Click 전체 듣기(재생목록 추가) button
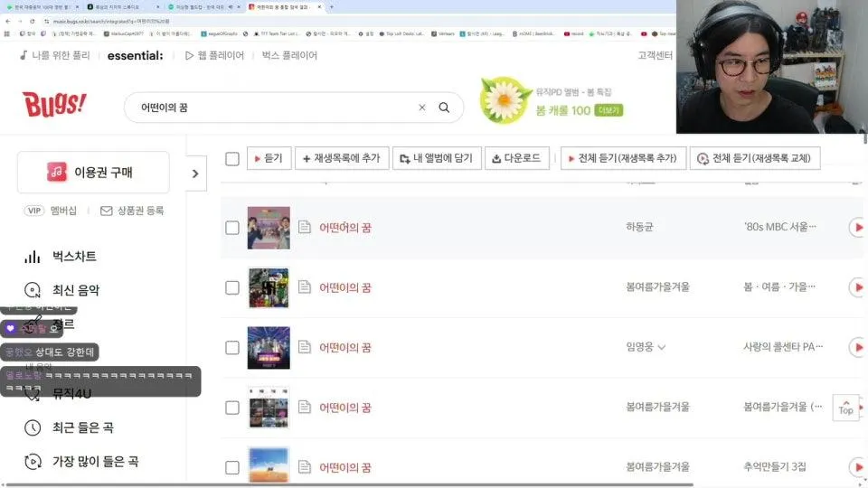Viewport: 868px width, 488px height. coord(623,158)
